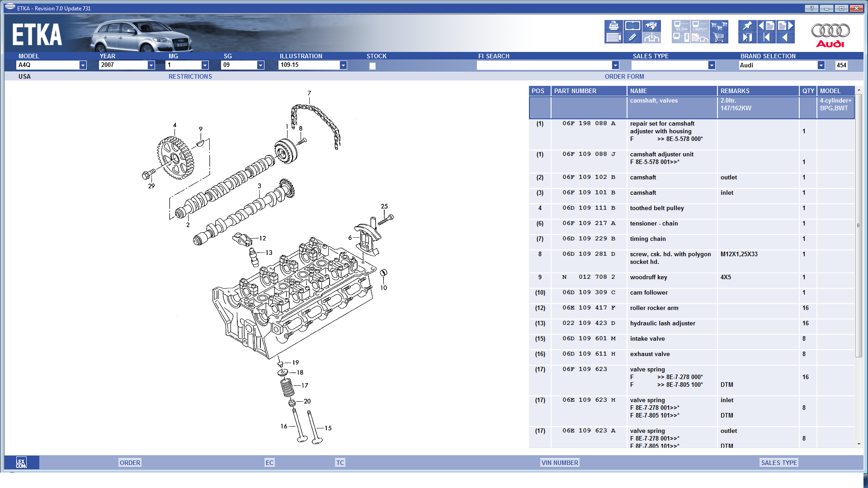Select the QTY column header

click(808, 91)
